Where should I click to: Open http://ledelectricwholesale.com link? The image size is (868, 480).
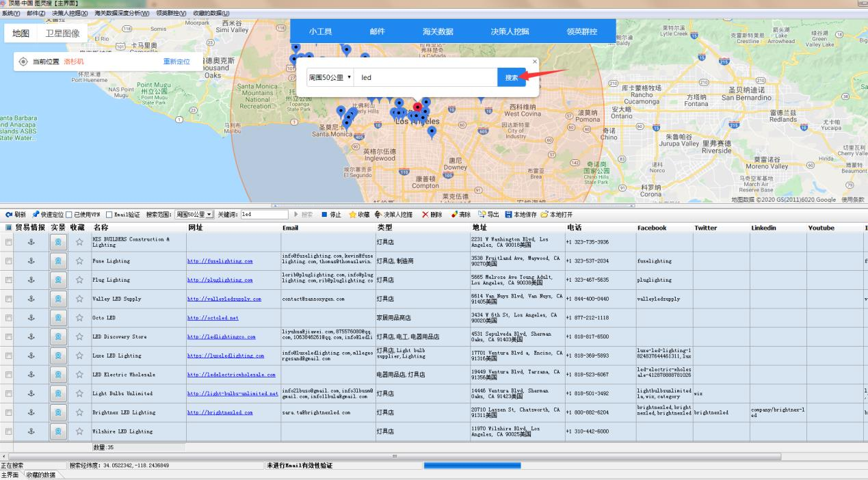232,375
